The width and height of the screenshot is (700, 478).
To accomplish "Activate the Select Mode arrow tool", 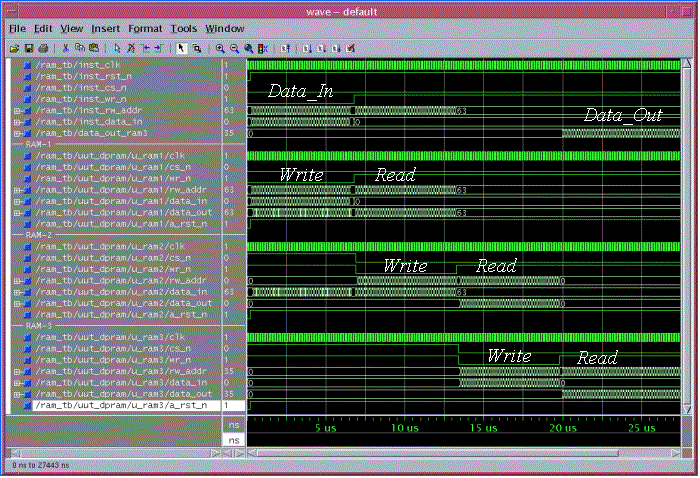I will pyautogui.click(x=181, y=47).
